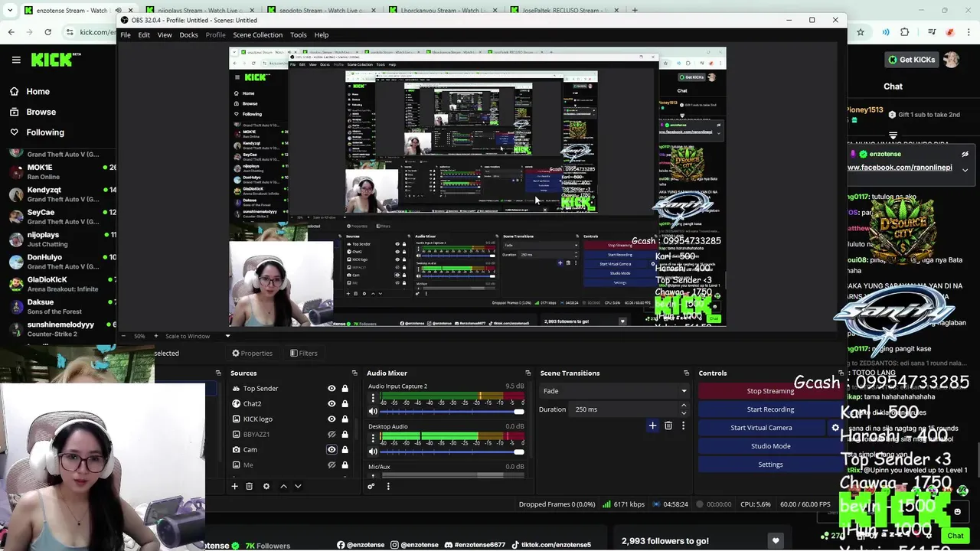Open Audio Mixer toolbar three-dot menu
The height and width of the screenshot is (551, 980).
388,486
